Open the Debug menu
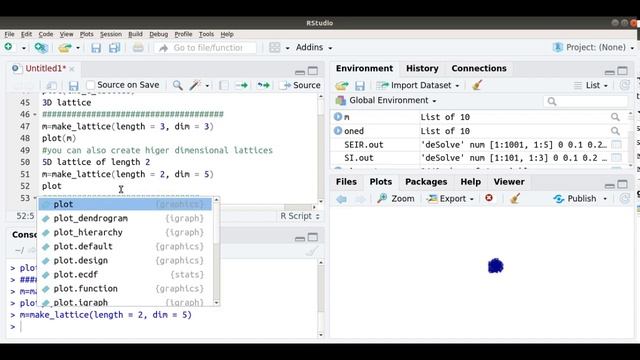The width and height of the screenshot is (640, 360). [158, 34]
